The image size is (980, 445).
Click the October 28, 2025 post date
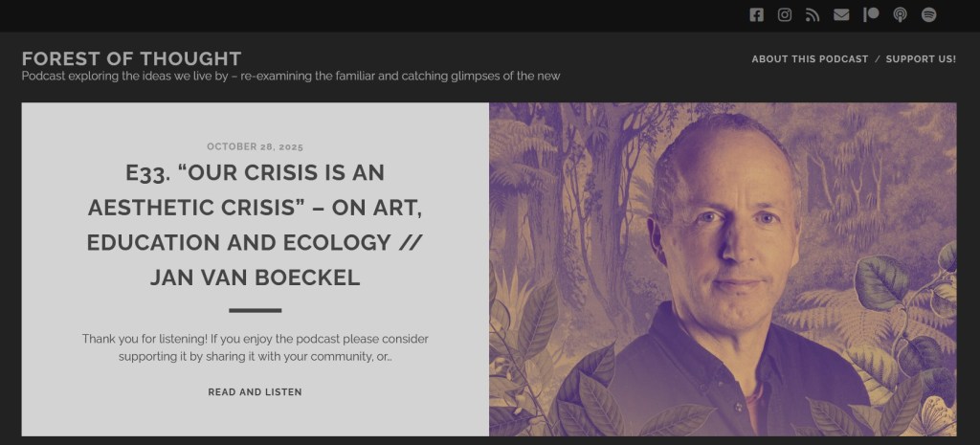(255, 146)
